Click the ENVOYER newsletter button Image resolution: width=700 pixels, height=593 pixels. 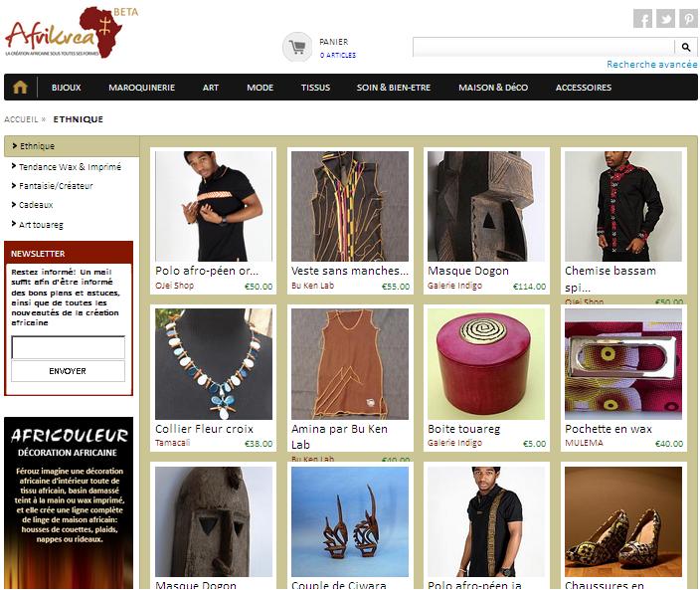(68, 371)
